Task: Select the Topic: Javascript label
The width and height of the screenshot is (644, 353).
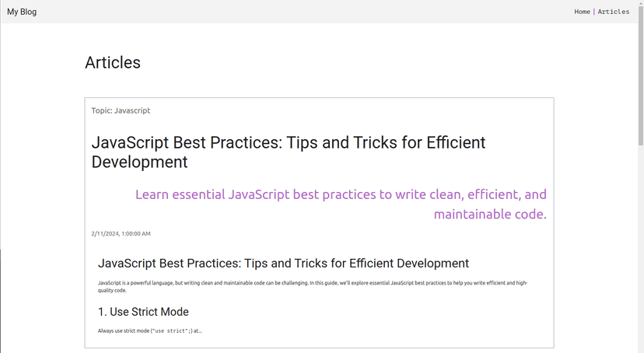Action: 121,110
